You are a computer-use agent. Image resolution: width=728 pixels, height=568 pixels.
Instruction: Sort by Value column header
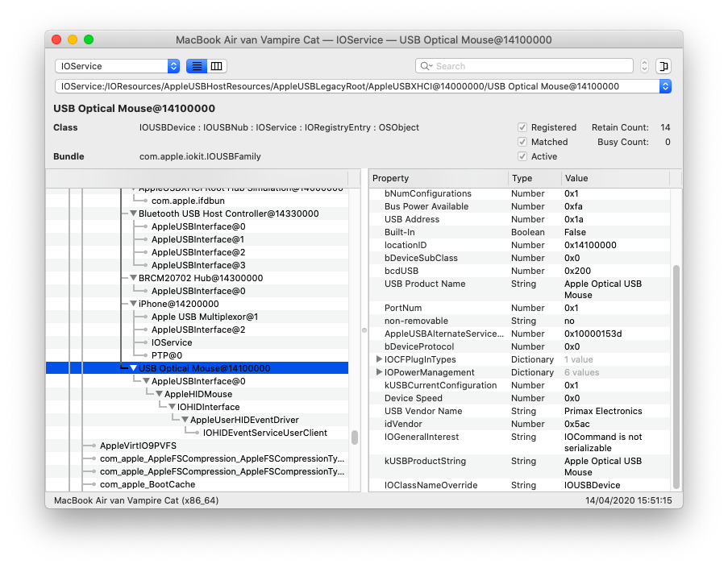click(615, 178)
